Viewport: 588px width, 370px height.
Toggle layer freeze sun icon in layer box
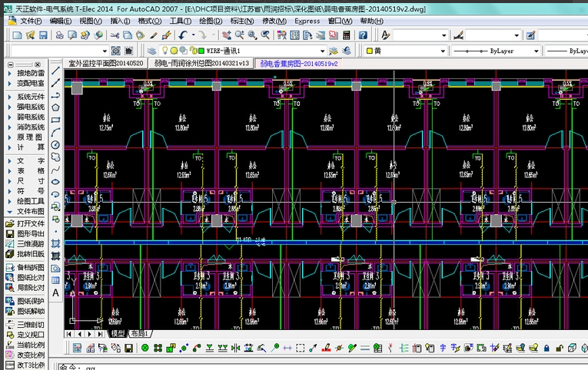pyautogui.click(x=174, y=51)
